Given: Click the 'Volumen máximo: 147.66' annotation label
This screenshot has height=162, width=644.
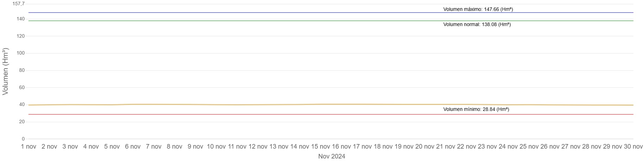Looking at the screenshot, I should coord(478,10).
